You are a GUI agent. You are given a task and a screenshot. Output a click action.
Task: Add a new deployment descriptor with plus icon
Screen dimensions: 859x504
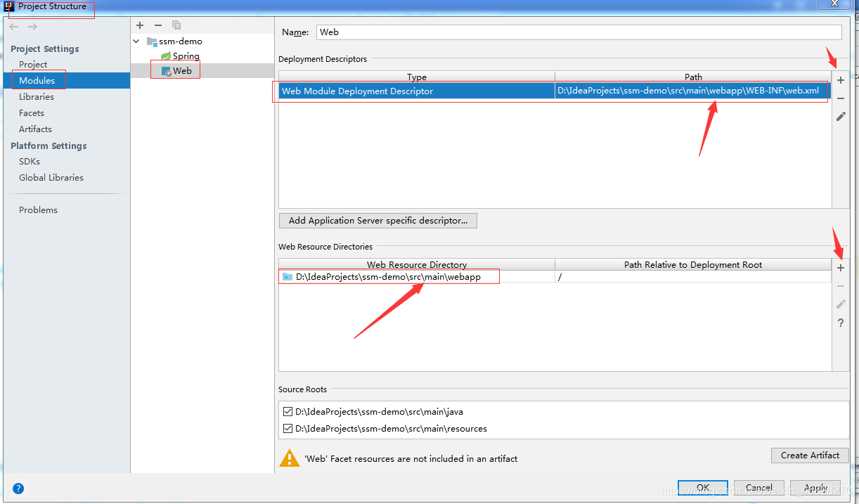tap(841, 80)
